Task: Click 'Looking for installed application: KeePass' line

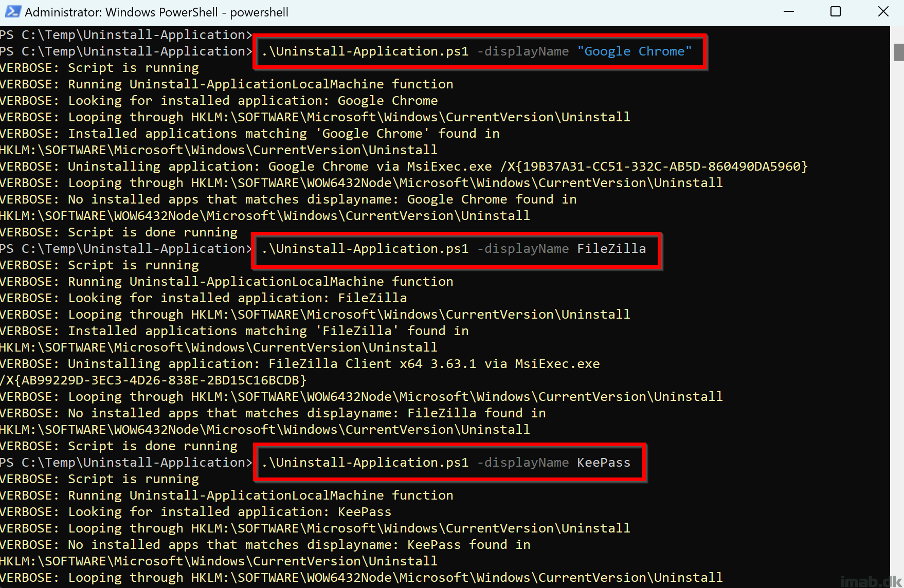Action: click(x=196, y=512)
